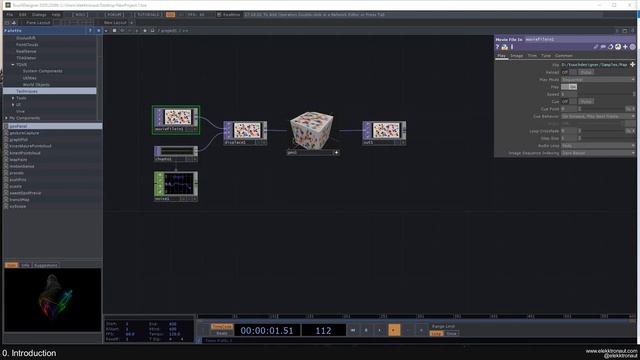Click the Pane Layout button
This screenshot has width=640, height=360.
[38, 23]
